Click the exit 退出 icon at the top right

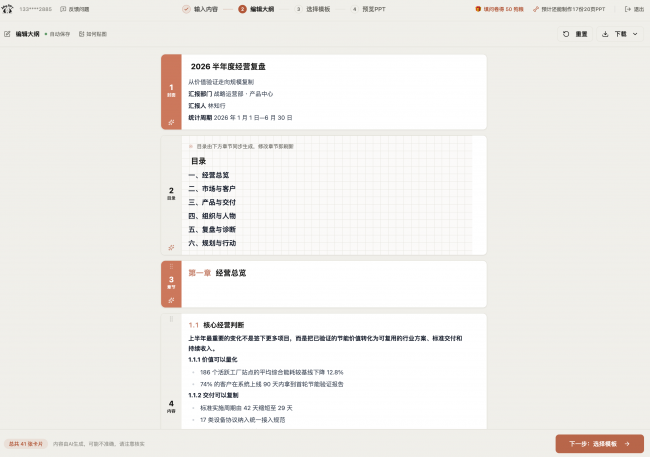click(x=628, y=9)
